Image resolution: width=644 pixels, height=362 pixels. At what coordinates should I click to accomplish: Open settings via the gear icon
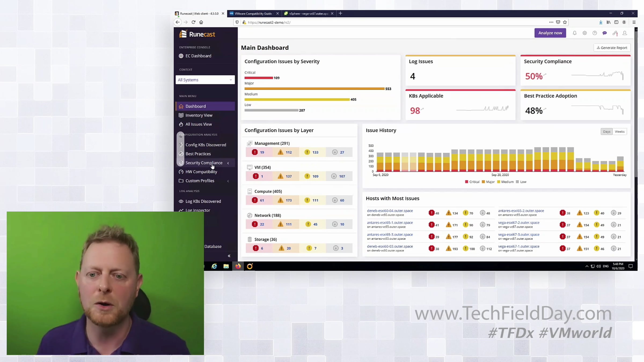pyautogui.click(x=584, y=33)
